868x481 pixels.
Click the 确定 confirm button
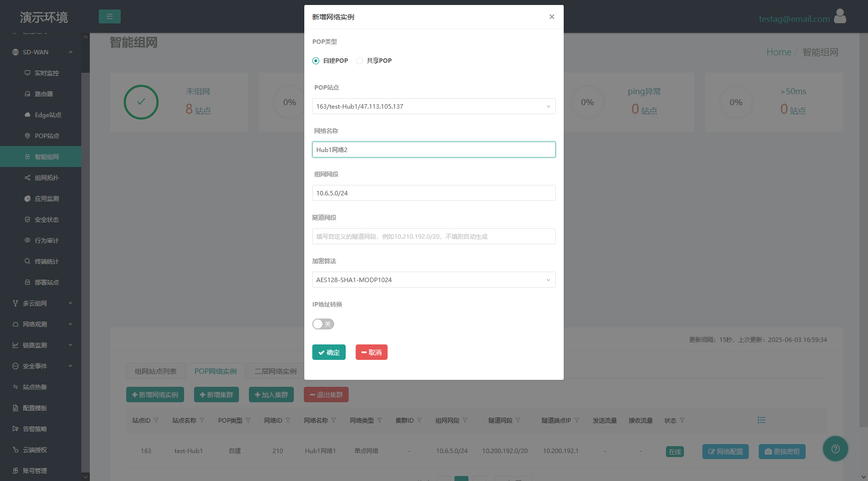click(329, 352)
